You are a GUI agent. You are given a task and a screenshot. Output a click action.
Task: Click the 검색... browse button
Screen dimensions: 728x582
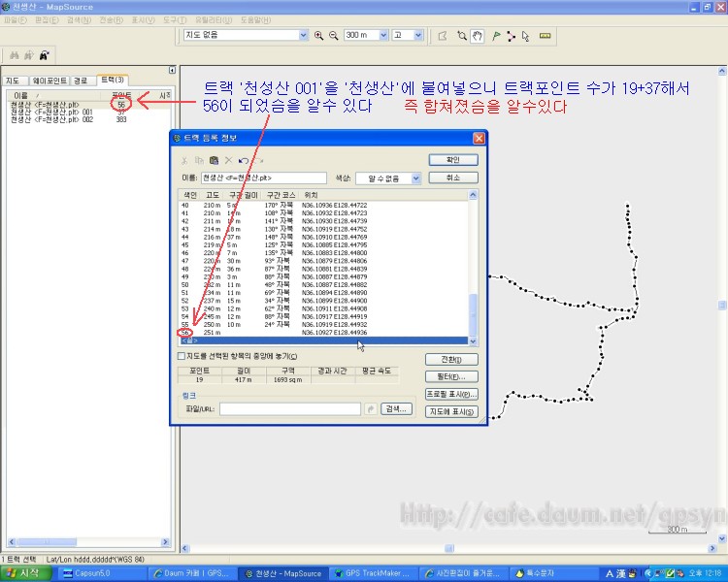pyautogui.click(x=396, y=409)
